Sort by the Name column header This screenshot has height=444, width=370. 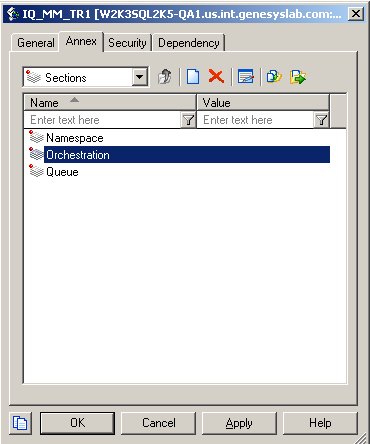[110, 103]
